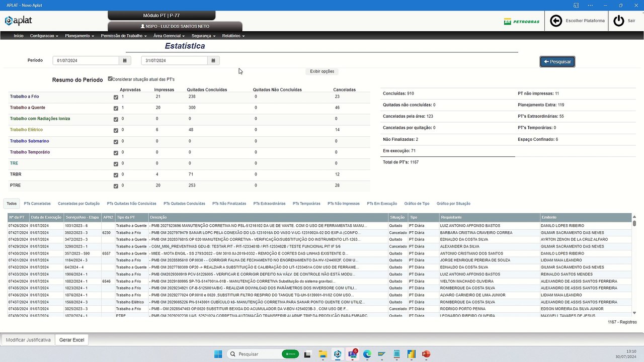Open calendar picker for end date 31/07/2024
The height and width of the screenshot is (362, 644).
point(213,60)
